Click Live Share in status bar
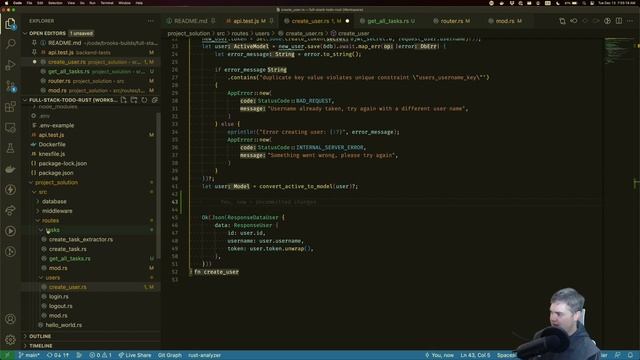 pyautogui.click(x=135, y=355)
